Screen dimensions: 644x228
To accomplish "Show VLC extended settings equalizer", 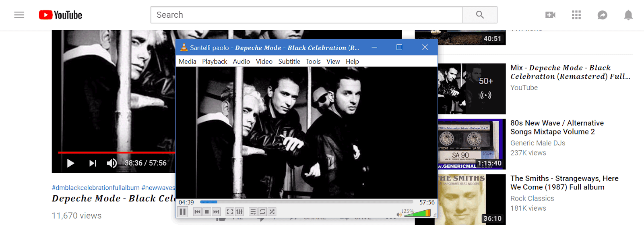I will (x=239, y=211).
